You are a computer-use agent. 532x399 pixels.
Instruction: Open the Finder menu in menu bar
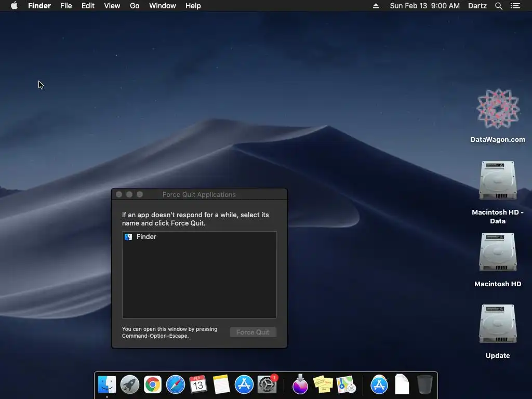[39, 6]
